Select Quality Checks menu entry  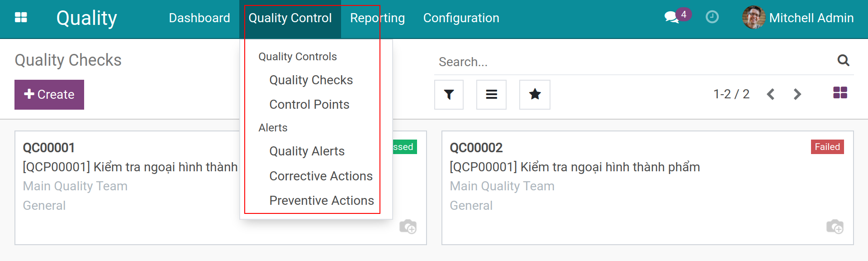pyautogui.click(x=311, y=80)
